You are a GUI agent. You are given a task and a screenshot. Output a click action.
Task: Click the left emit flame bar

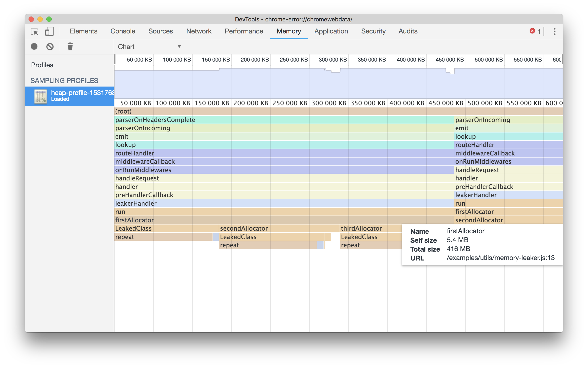click(x=284, y=136)
